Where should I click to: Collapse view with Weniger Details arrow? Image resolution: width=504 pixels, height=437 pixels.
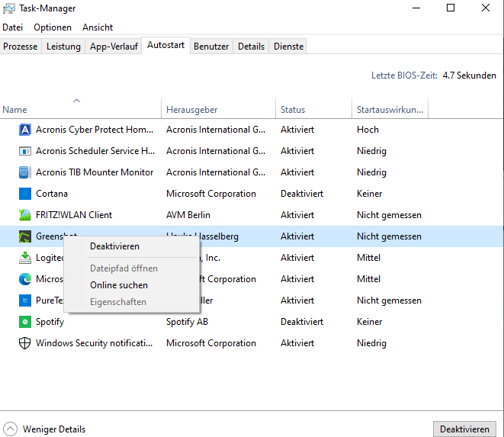tap(11, 429)
